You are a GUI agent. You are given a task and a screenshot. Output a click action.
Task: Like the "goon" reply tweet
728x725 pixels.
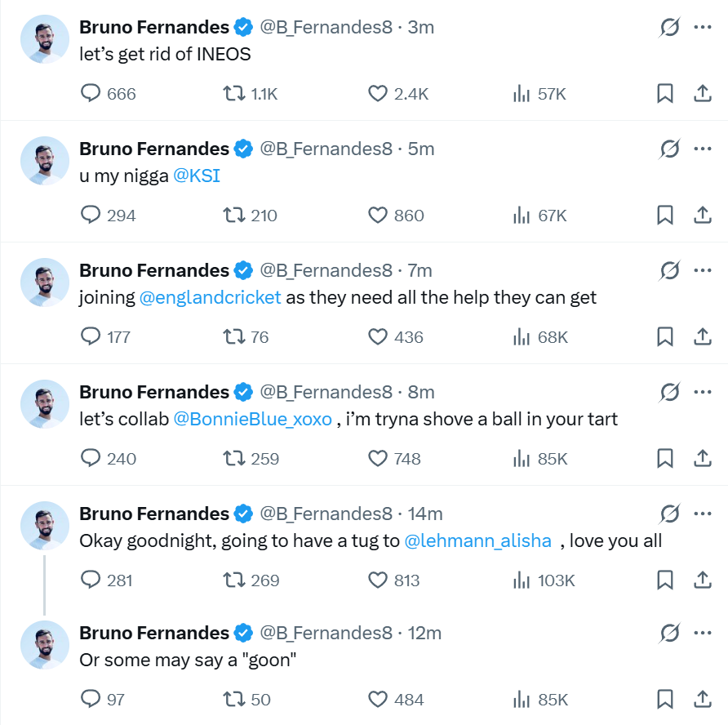point(377,700)
